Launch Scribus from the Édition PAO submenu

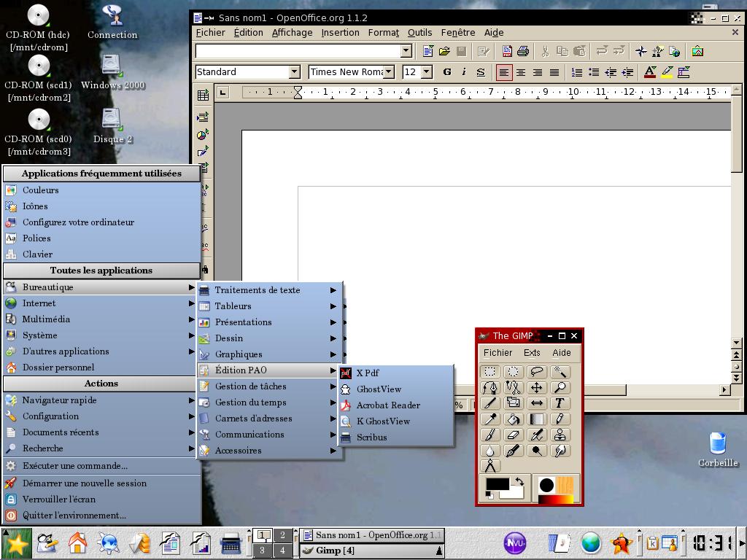click(x=395, y=437)
